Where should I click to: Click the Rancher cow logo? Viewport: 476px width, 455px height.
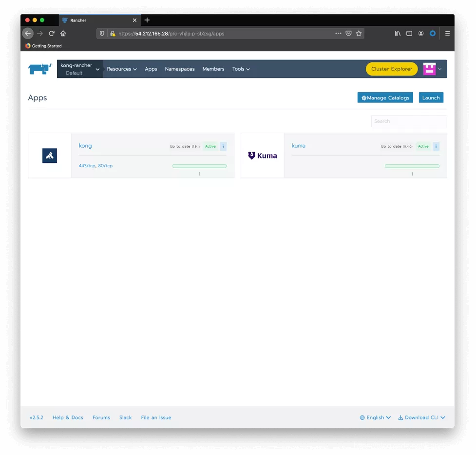(x=40, y=69)
